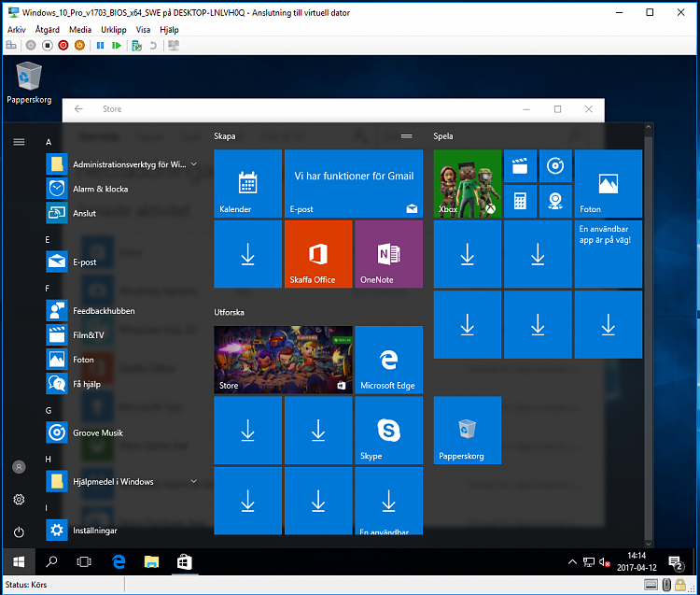Open the Skype tile

[389, 431]
